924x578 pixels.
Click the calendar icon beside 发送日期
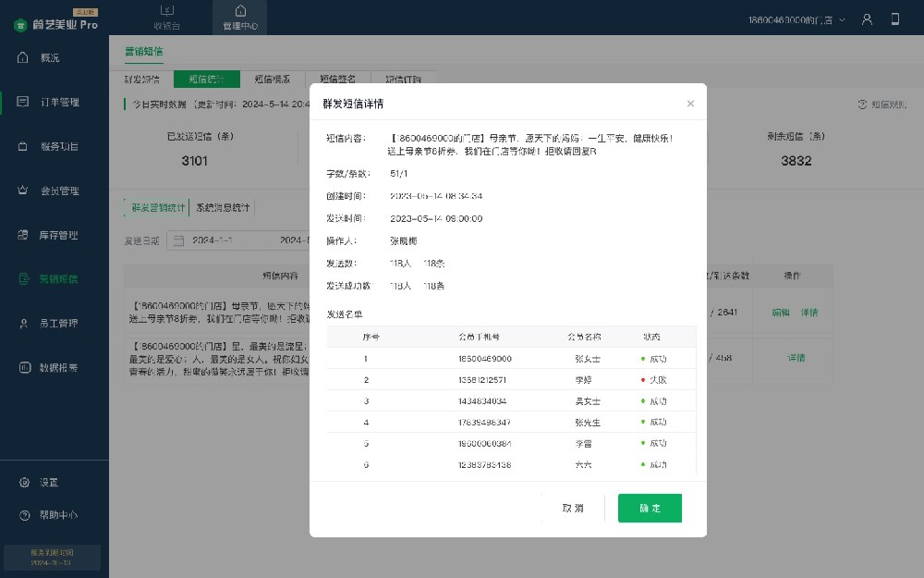(178, 240)
